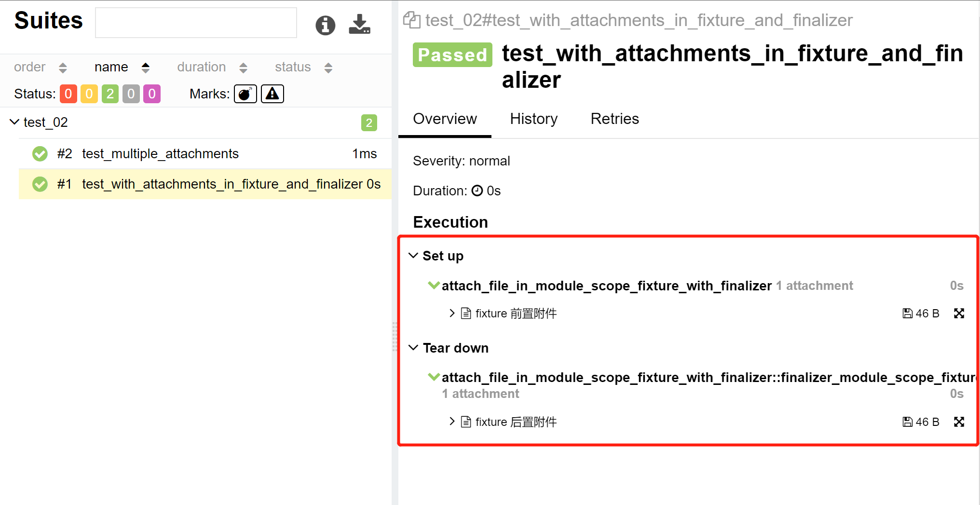
Task: Open fullscreen view of fixture 前置附件 attachment
Action: [x=959, y=313]
